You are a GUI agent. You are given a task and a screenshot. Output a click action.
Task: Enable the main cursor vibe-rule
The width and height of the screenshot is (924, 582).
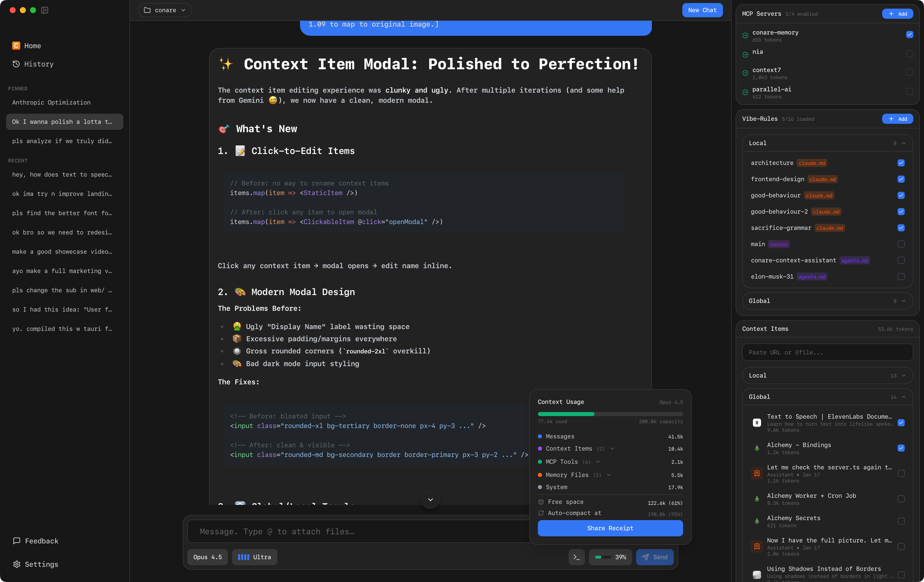coord(901,244)
